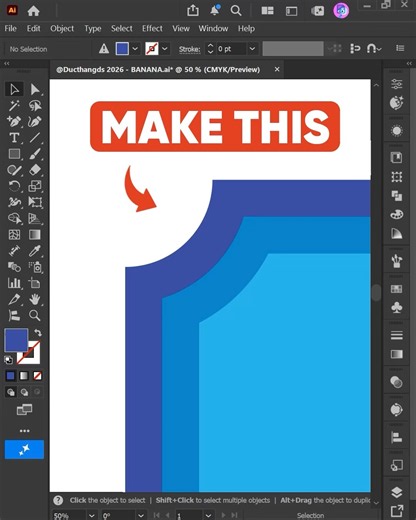Open the arrange documents menu
Viewport: 416px width, 520px height.
267,11
